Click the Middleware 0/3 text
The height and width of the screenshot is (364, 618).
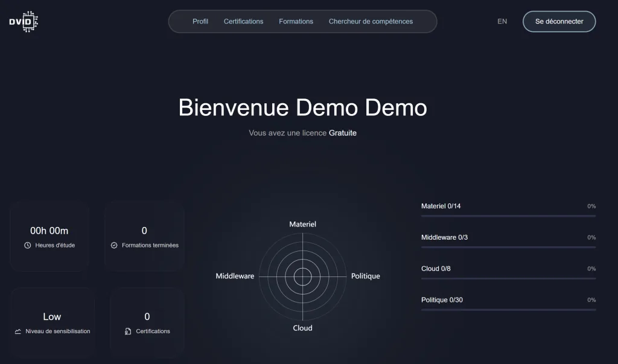point(444,237)
